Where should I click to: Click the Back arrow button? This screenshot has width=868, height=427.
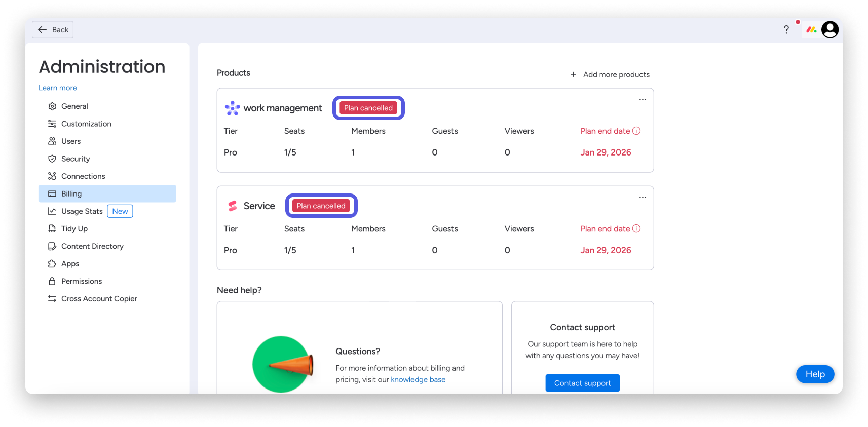click(x=53, y=30)
